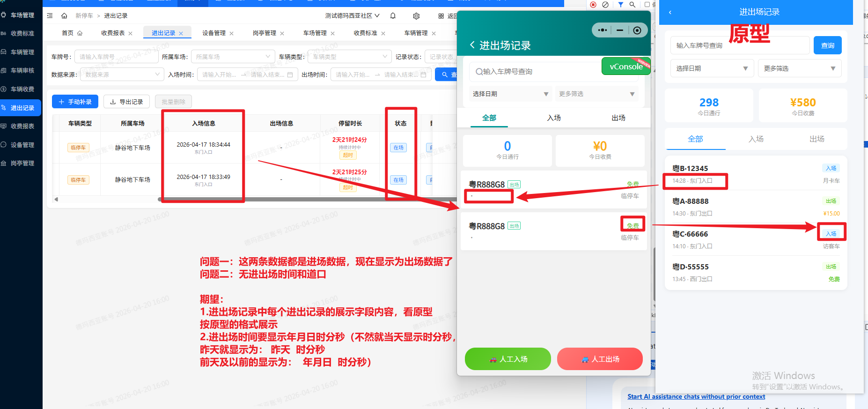The height and width of the screenshot is (409, 868).
Task: Click the mini program capsule close circle
Action: click(637, 30)
